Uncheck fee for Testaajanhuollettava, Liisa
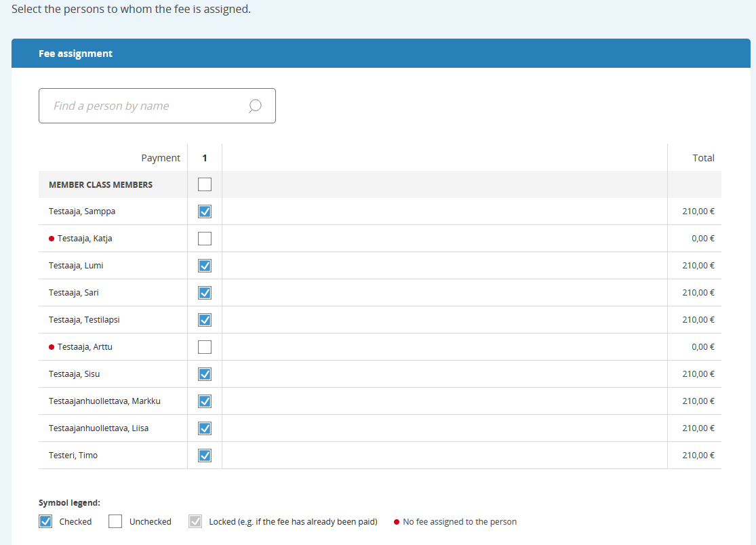The height and width of the screenshot is (545, 756). click(x=205, y=428)
